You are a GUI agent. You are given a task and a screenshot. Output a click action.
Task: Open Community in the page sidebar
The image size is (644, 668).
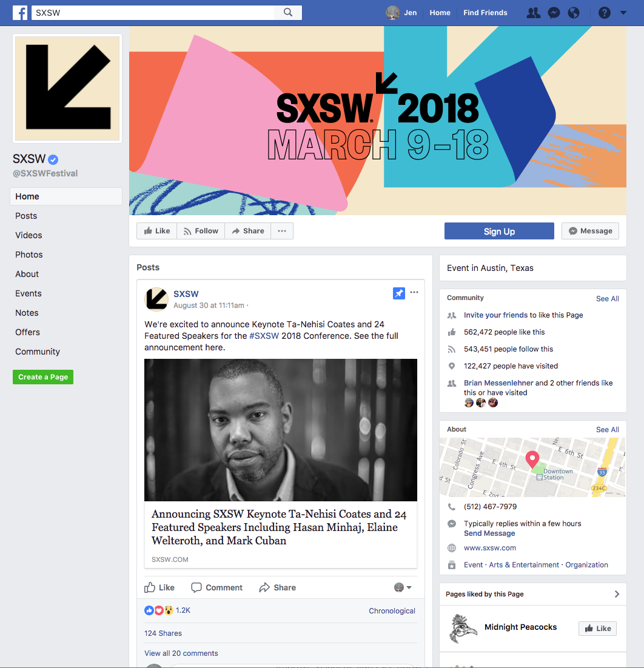[x=38, y=352]
